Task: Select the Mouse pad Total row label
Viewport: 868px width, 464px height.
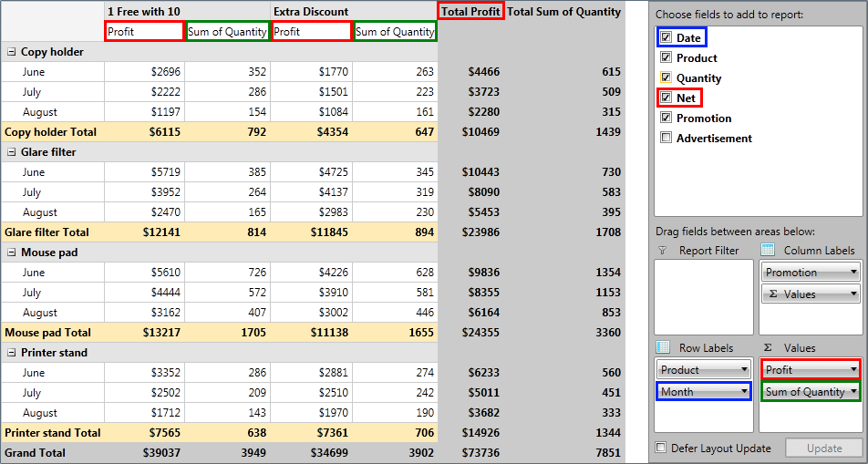Action: pyautogui.click(x=47, y=333)
